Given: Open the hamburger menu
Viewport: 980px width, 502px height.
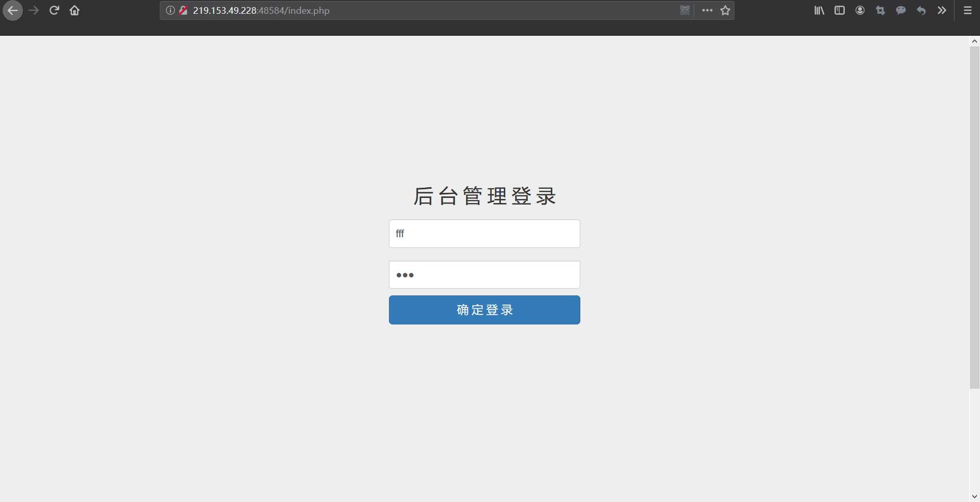Looking at the screenshot, I should [967, 10].
